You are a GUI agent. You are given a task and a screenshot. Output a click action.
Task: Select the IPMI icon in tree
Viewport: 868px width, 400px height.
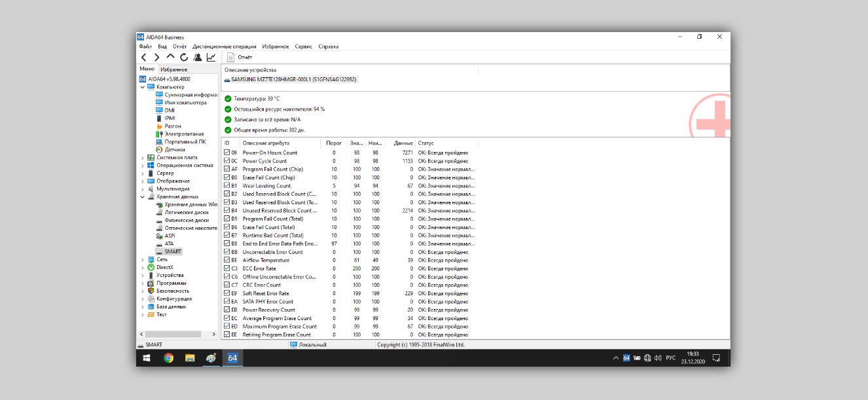click(x=159, y=118)
